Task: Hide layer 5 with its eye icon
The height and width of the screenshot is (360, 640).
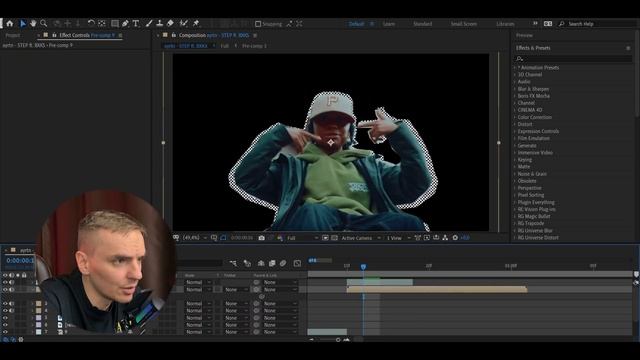Action: [5, 318]
